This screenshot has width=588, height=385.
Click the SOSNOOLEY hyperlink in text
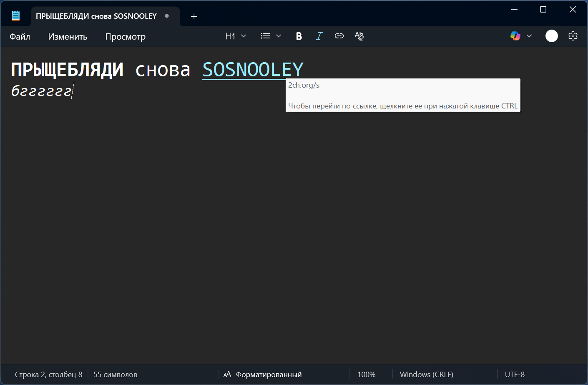pyautogui.click(x=253, y=70)
